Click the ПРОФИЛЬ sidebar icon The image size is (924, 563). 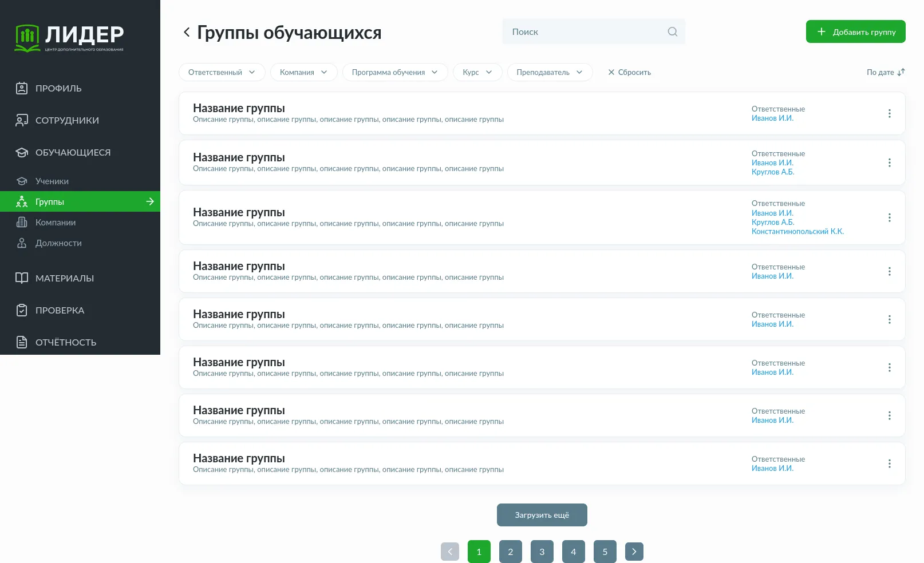[22, 88]
